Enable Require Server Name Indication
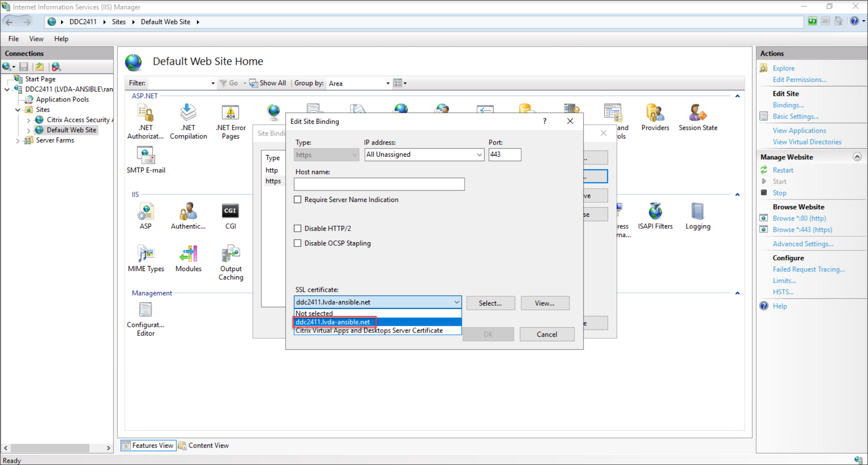 point(297,199)
